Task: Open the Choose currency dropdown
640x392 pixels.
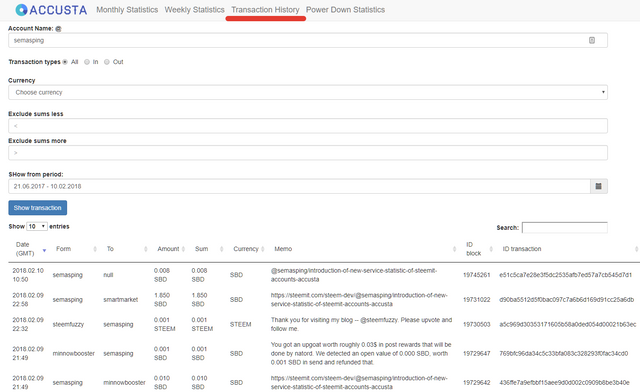Action: pos(308,92)
